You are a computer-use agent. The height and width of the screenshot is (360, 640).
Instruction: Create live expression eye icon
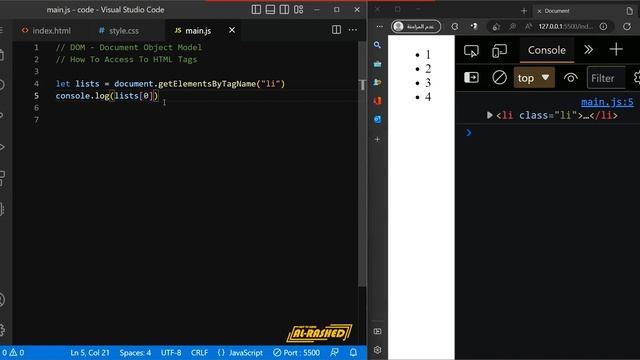pos(571,78)
